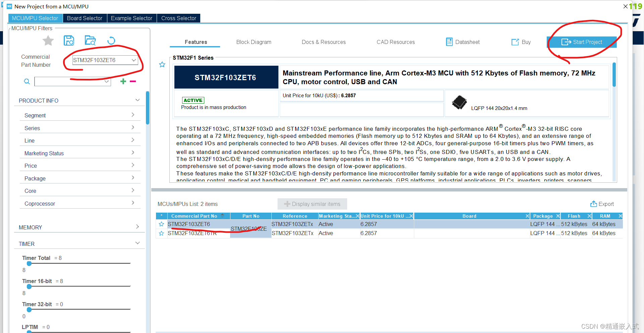
Task: Click the Start Project button
Action: coord(582,42)
